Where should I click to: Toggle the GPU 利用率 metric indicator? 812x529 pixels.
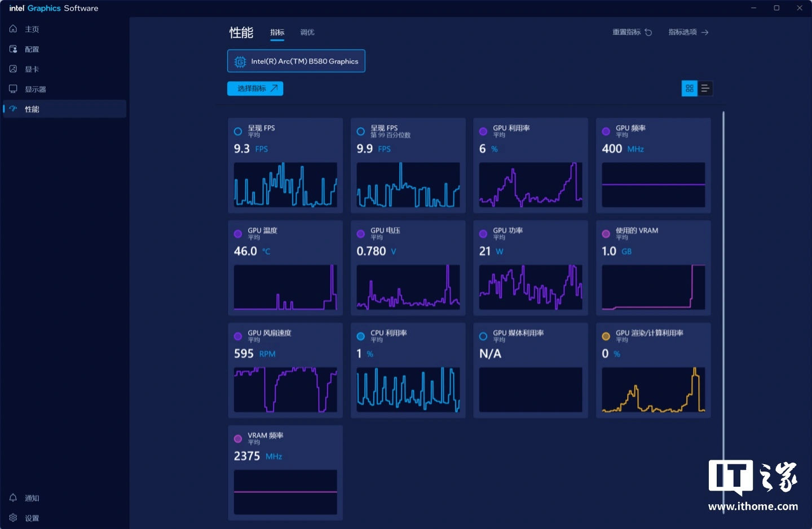click(483, 131)
